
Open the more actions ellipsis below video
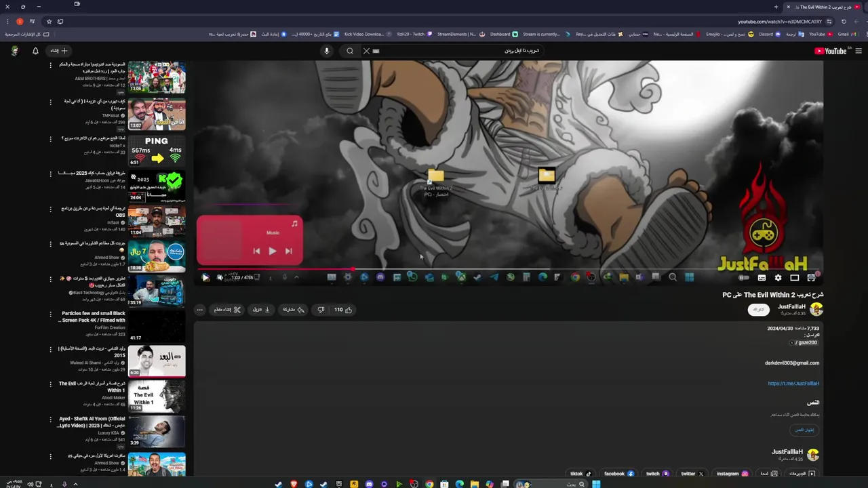(199, 310)
